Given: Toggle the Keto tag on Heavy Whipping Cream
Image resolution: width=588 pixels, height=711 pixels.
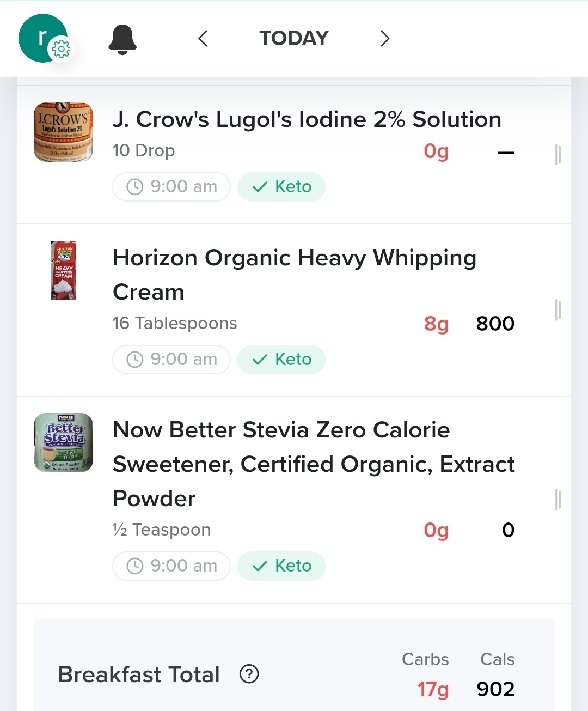Looking at the screenshot, I should point(281,360).
